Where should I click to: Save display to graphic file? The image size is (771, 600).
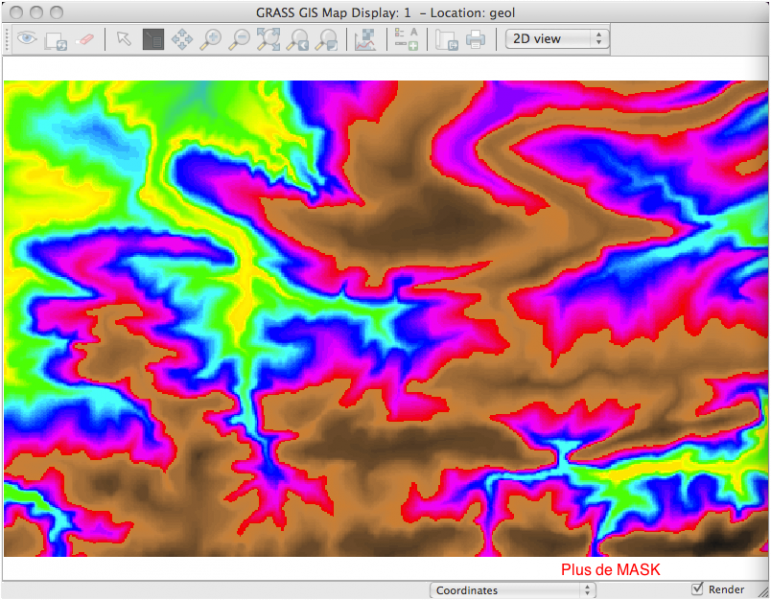tap(446, 39)
